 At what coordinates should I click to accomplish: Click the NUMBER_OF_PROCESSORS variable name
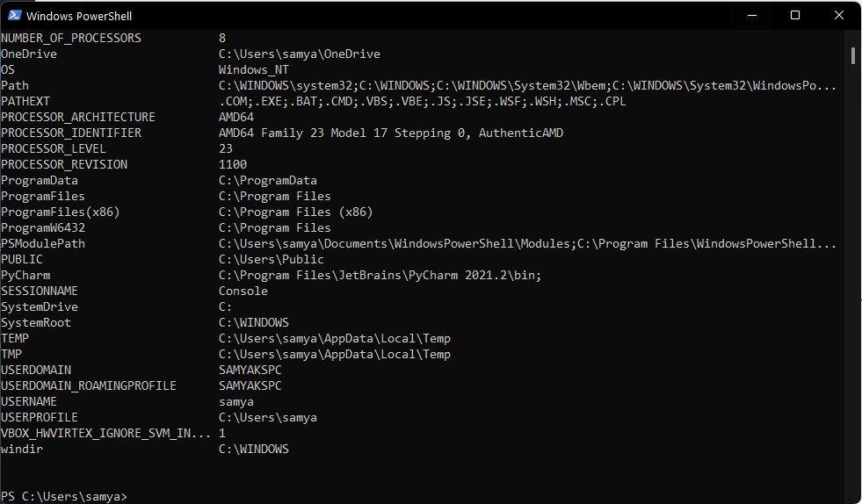click(x=71, y=38)
